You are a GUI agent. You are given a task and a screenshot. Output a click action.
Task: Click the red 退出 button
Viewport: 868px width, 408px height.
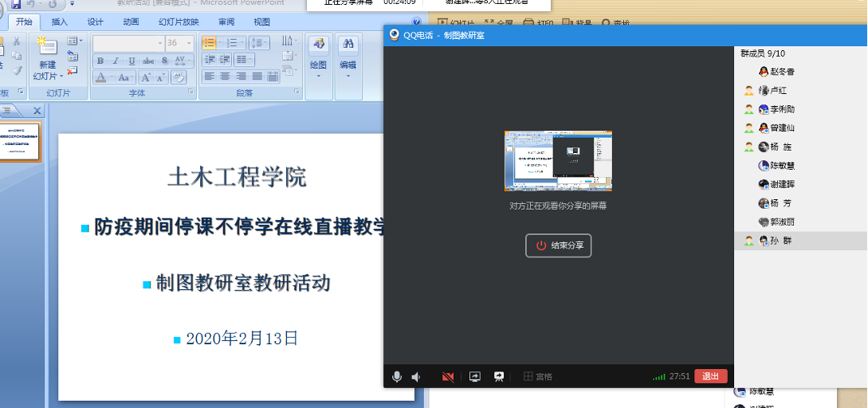[710, 376]
